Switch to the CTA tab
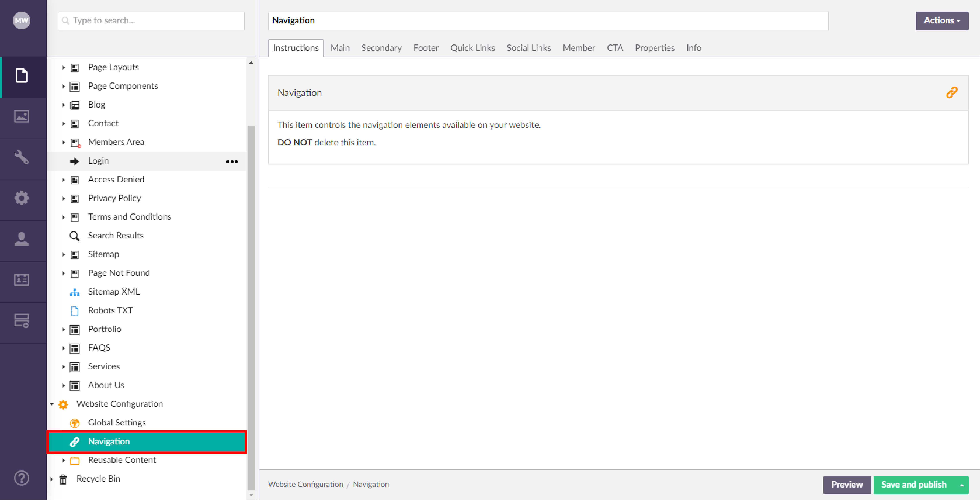Screen dimensions: 980x500 (x=615, y=48)
